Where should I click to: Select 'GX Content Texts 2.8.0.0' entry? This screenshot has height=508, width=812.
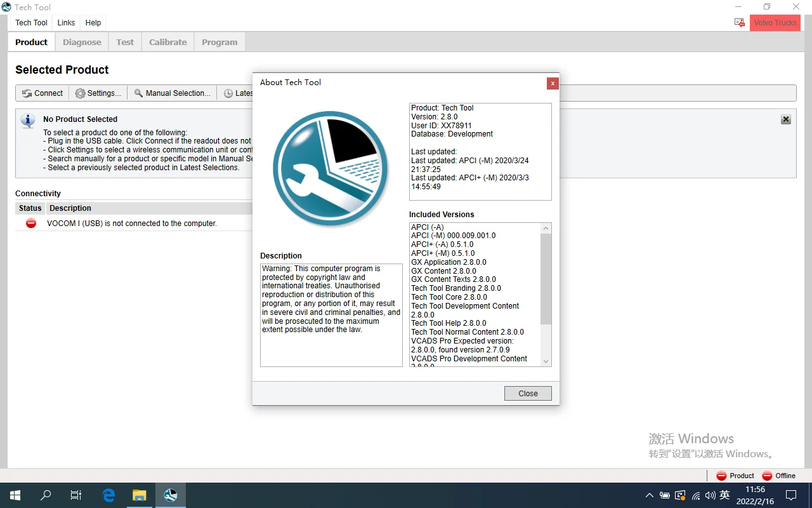point(454,279)
